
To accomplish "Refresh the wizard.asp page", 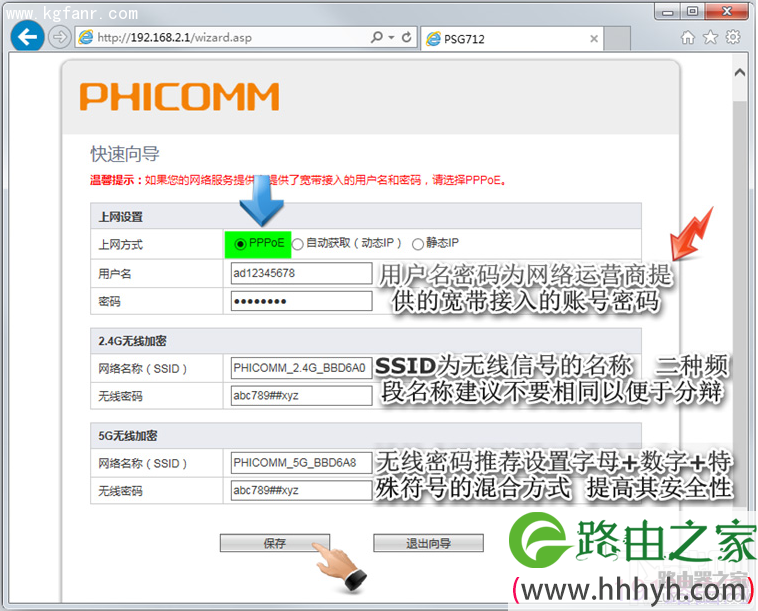I will 407,37.
